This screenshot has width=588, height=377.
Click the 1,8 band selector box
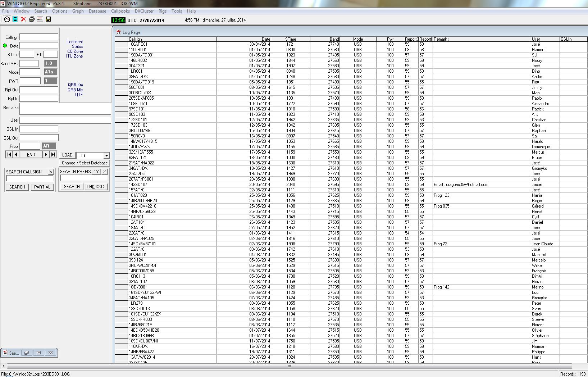click(x=51, y=63)
